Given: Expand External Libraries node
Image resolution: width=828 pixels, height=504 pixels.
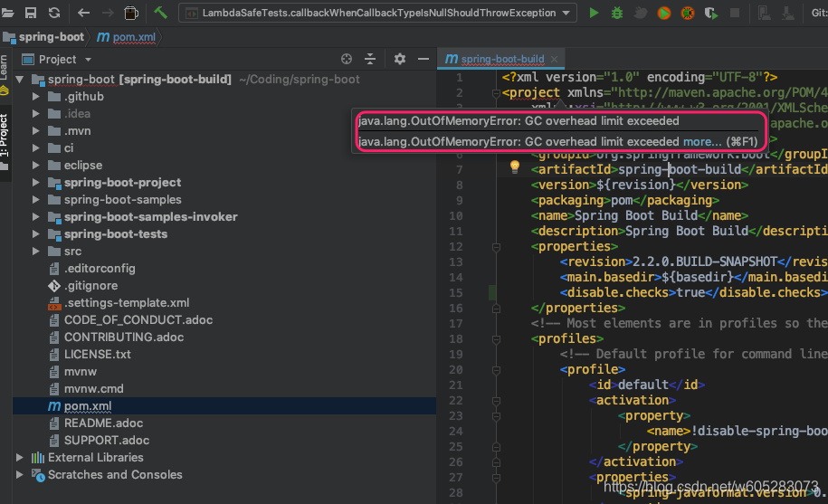Looking at the screenshot, I should 20,458.
